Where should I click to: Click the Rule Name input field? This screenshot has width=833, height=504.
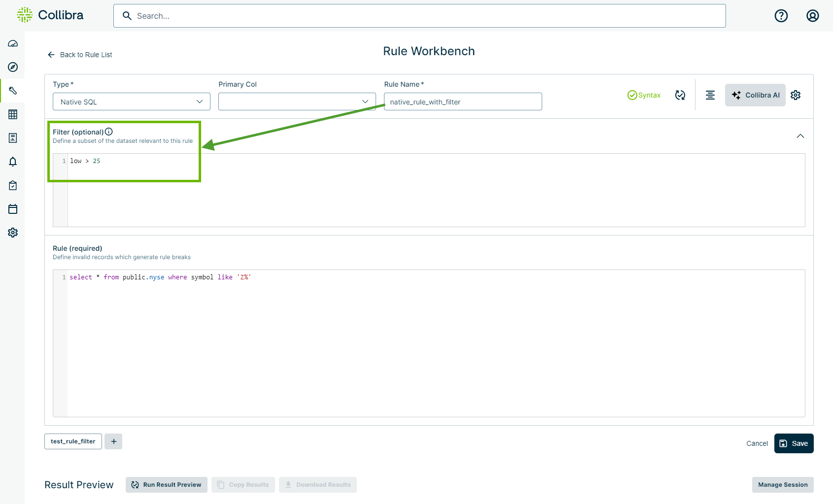[x=463, y=101]
